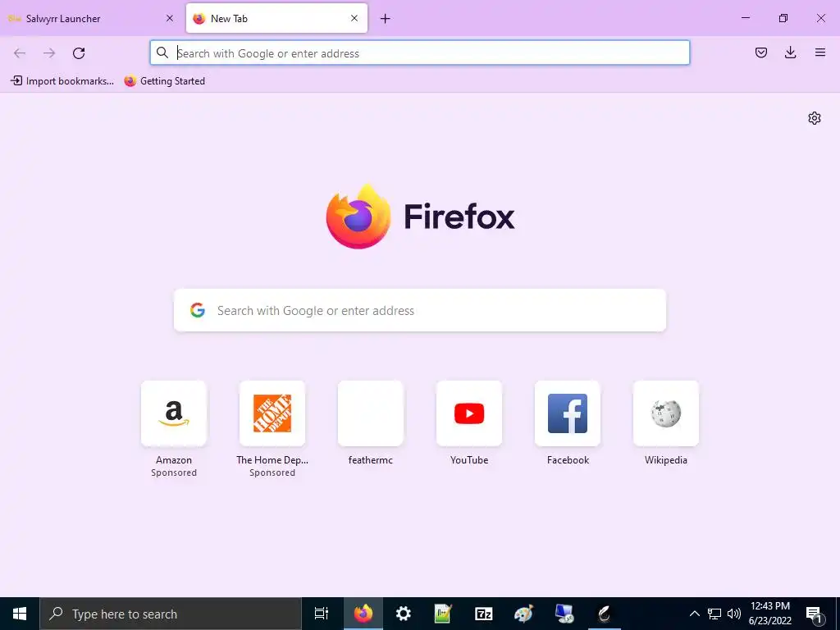
Task: Open the Getting Started bookmark
Action: 164,81
